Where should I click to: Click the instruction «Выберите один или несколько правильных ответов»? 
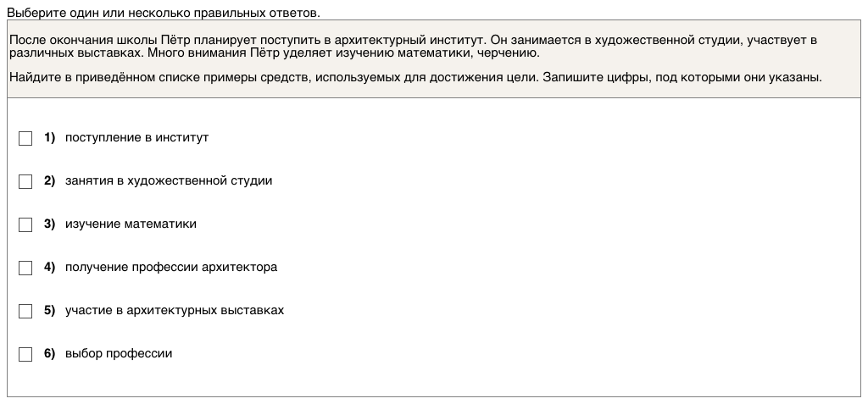coord(164,14)
